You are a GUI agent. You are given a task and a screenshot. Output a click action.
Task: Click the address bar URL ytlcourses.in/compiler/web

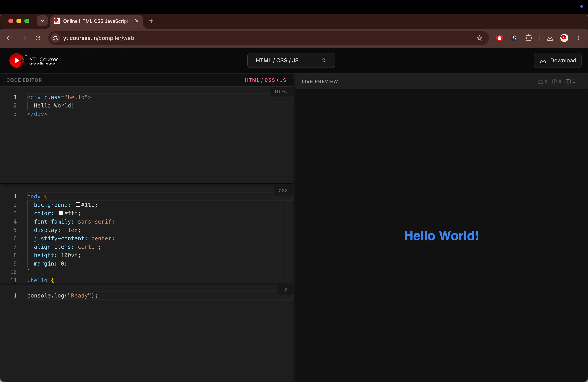coord(99,38)
